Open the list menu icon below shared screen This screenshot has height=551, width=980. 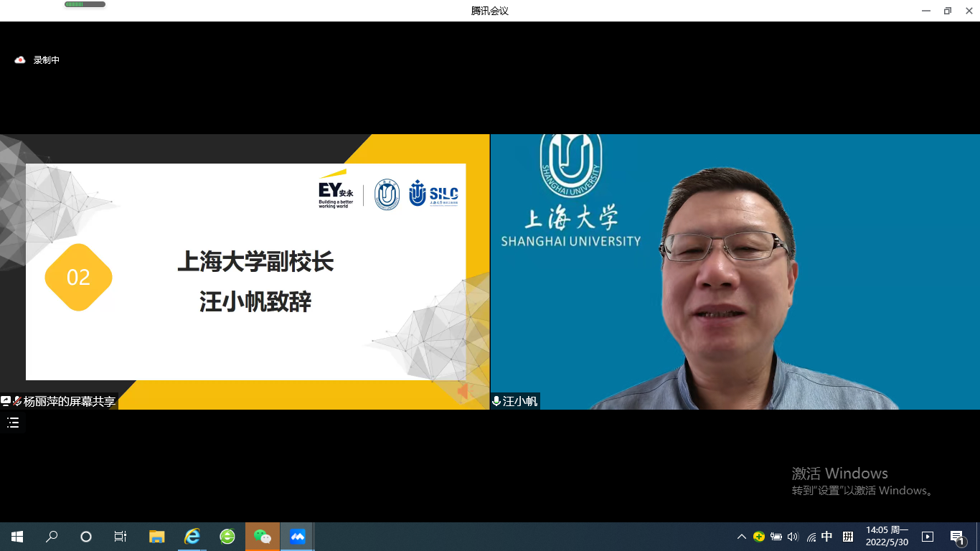click(x=13, y=423)
